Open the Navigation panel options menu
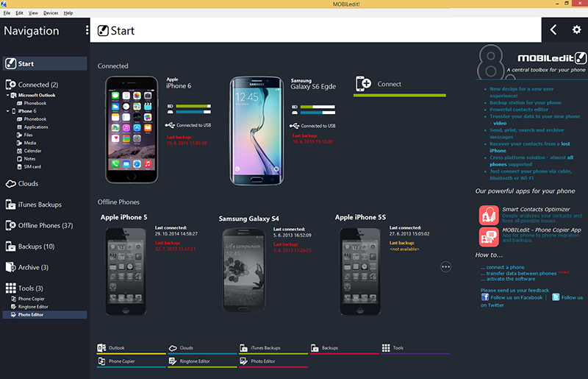 click(87, 30)
